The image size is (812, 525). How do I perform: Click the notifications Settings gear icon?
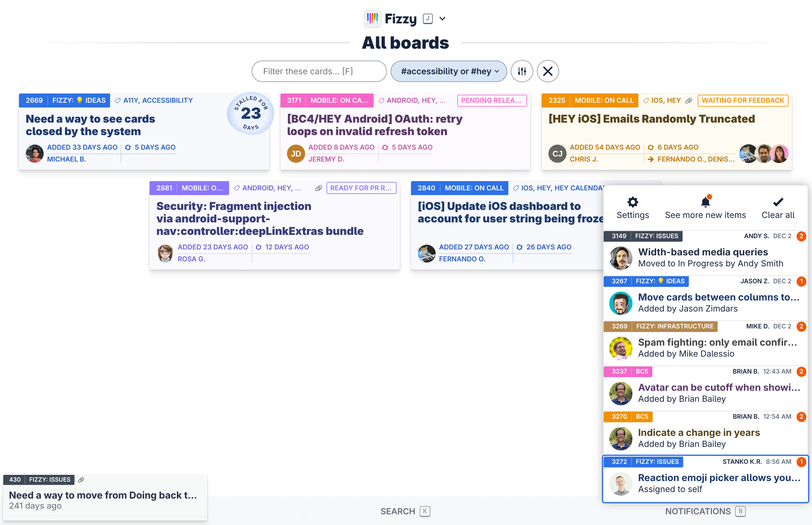632,202
